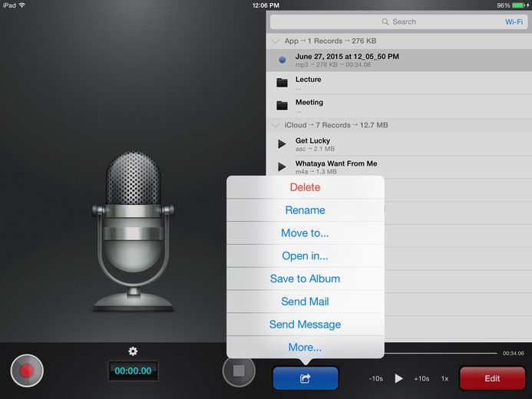The width and height of the screenshot is (532, 399).
Task: Tap the Meeting folder name
Action: [x=309, y=102]
